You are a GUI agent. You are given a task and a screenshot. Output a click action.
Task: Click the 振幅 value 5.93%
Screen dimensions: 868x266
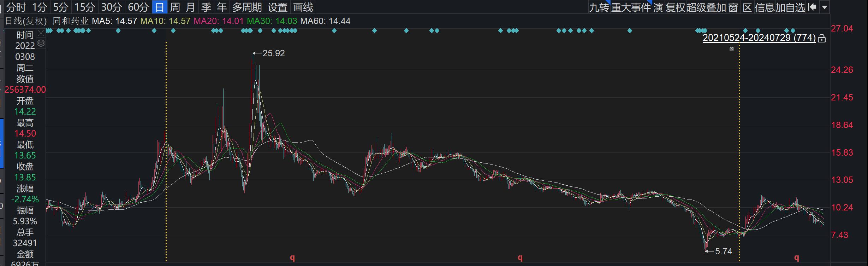(x=25, y=221)
